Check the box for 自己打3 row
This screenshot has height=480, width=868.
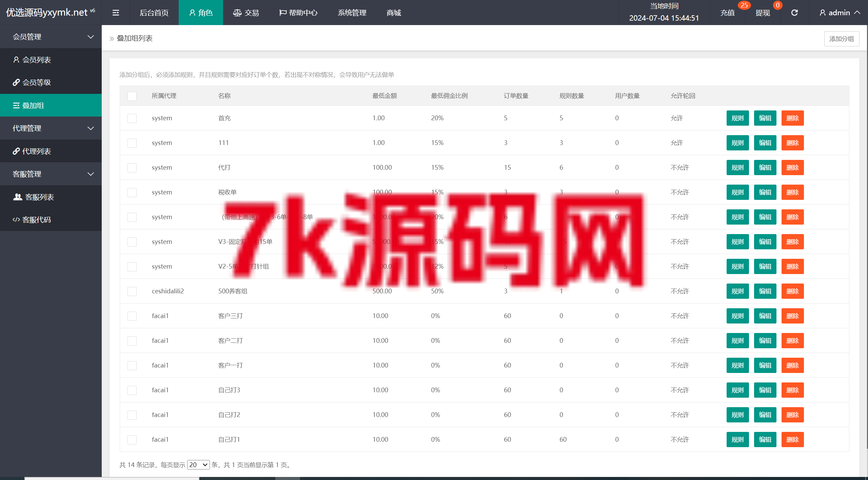coord(132,390)
